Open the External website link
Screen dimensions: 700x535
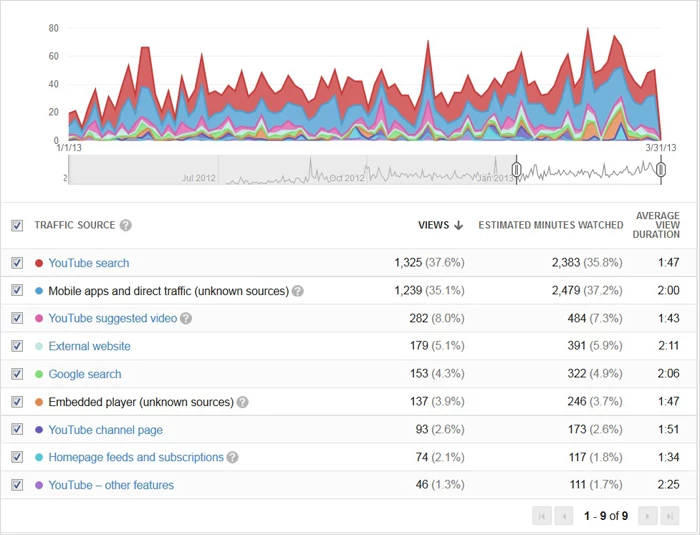click(x=90, y=346)
